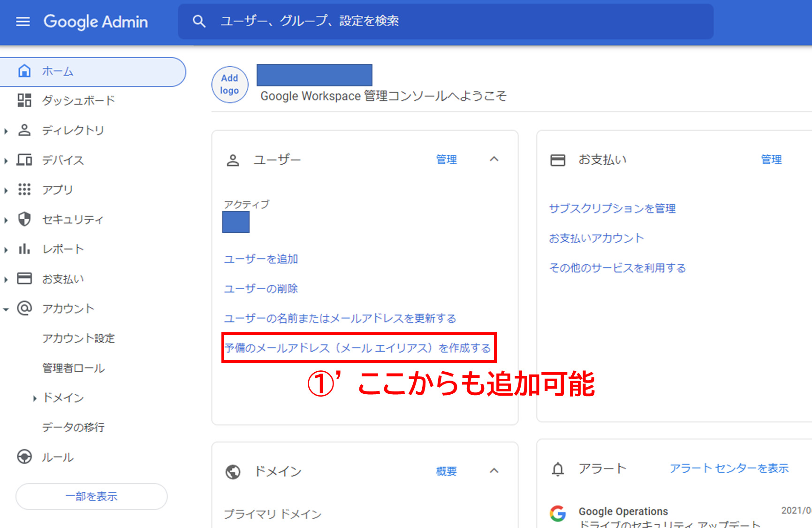This screenshot has width=812, height=528.
Task: Click the Google G logo in alerts
Action: pos(558,513)
